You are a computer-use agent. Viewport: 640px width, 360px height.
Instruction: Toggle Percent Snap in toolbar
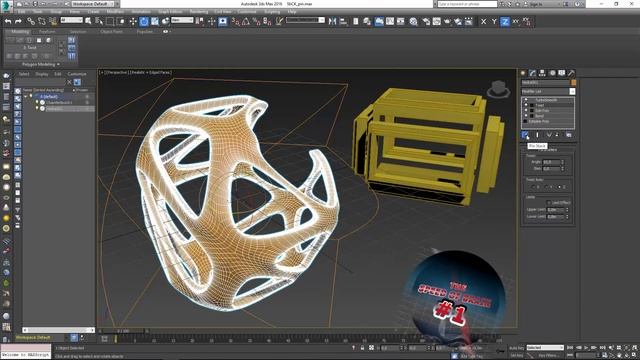click(x=256, y=21)
